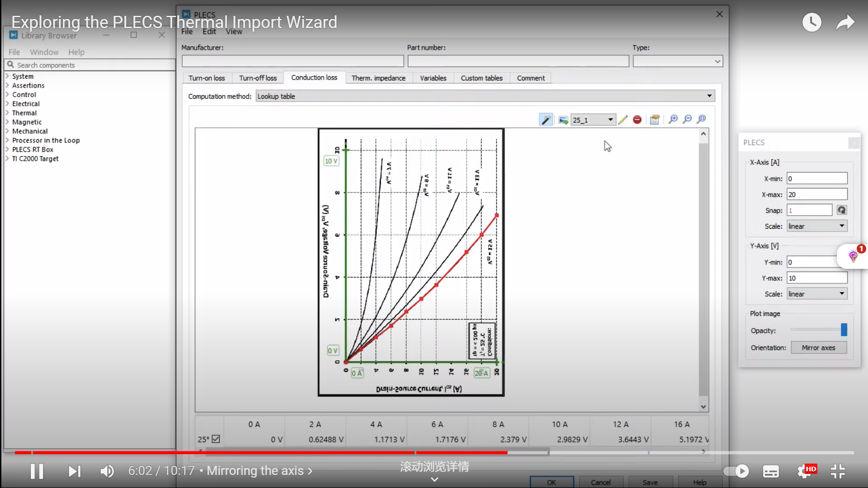The width and height of the screenshot is (868, 488).
Task: Toggle the YouTube autoplay switch
Action: pyautogui.click(x=736, y=471)
